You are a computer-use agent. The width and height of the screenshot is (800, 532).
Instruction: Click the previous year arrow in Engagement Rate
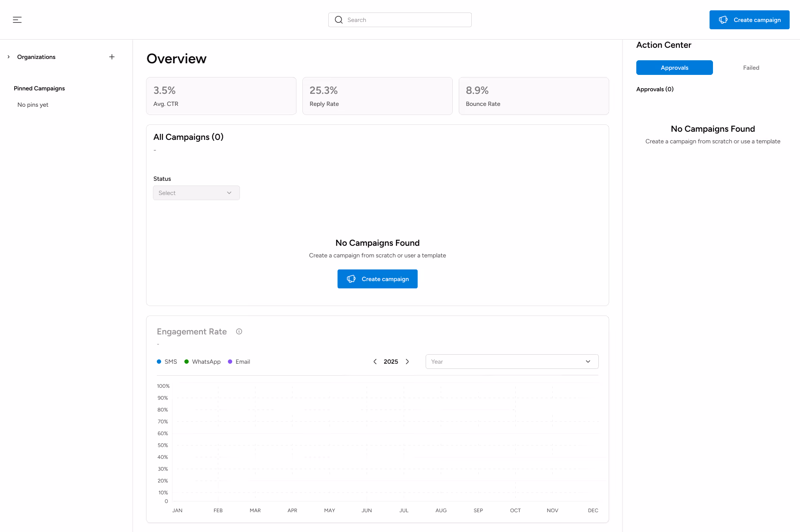tap(374, 362)
